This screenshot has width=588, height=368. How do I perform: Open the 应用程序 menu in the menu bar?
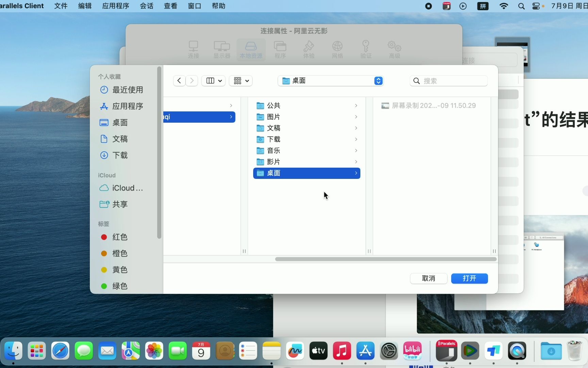116,6
